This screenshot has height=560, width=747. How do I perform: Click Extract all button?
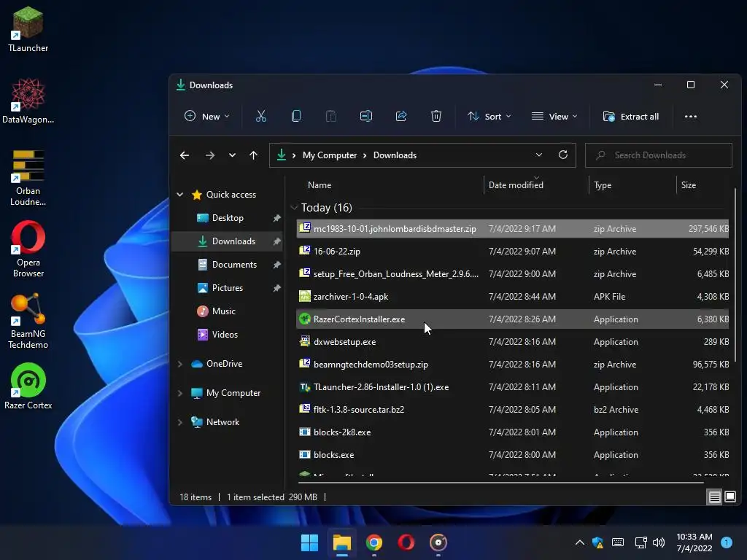pyautogui.click(x=631, y=116)
